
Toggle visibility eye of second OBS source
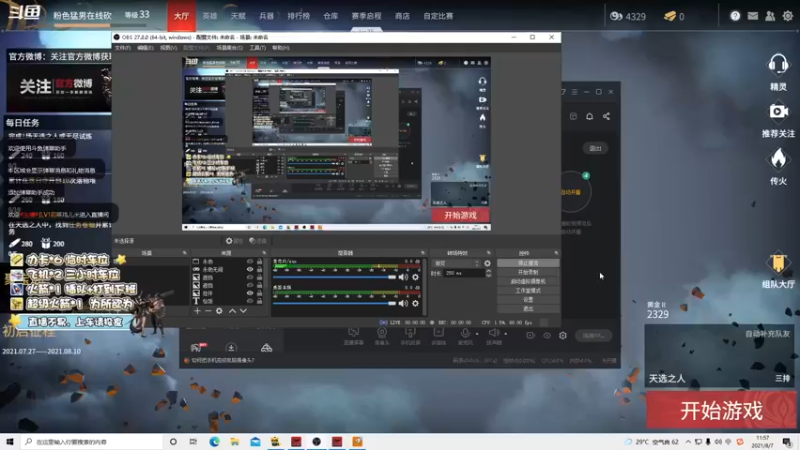[250, 269]
